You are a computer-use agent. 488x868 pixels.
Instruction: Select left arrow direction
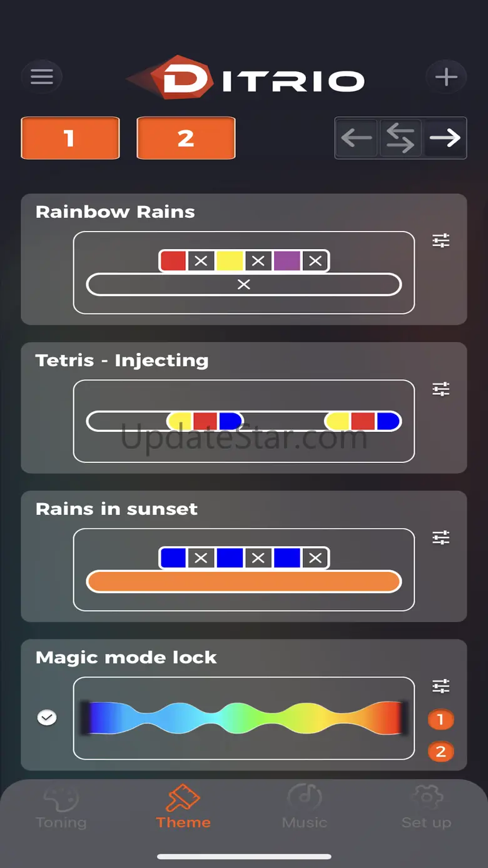357,138
